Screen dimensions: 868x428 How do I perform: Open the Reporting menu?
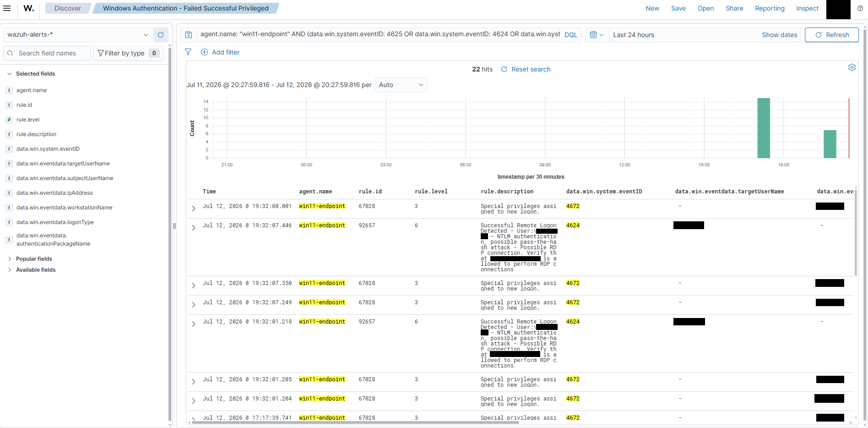click(x=770, y=8)
